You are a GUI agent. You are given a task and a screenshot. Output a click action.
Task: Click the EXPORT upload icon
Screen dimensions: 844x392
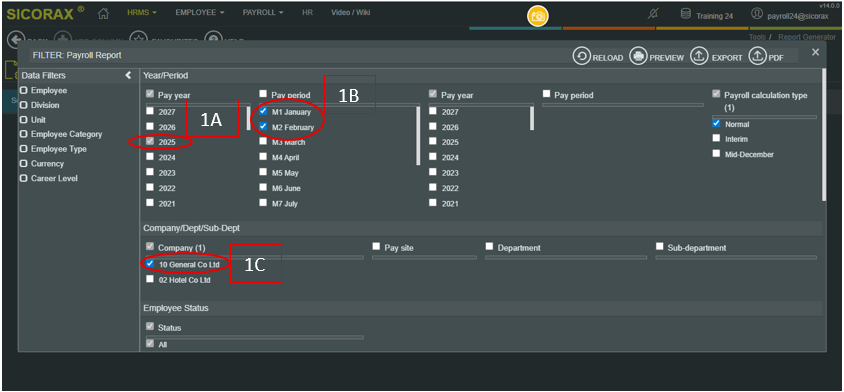click(699, 57)
